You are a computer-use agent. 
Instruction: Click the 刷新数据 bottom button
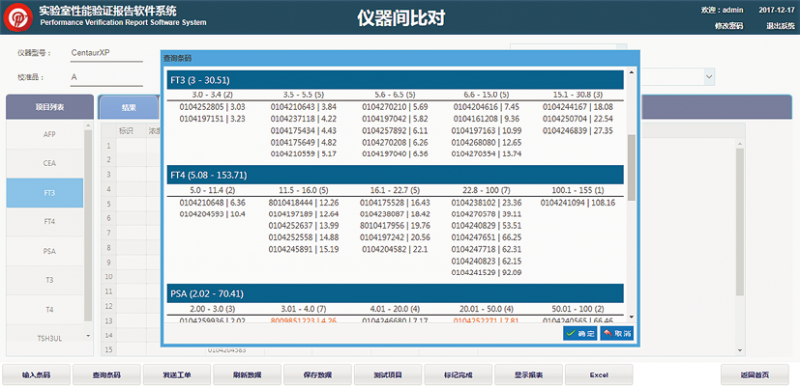[x=247, y=375]
